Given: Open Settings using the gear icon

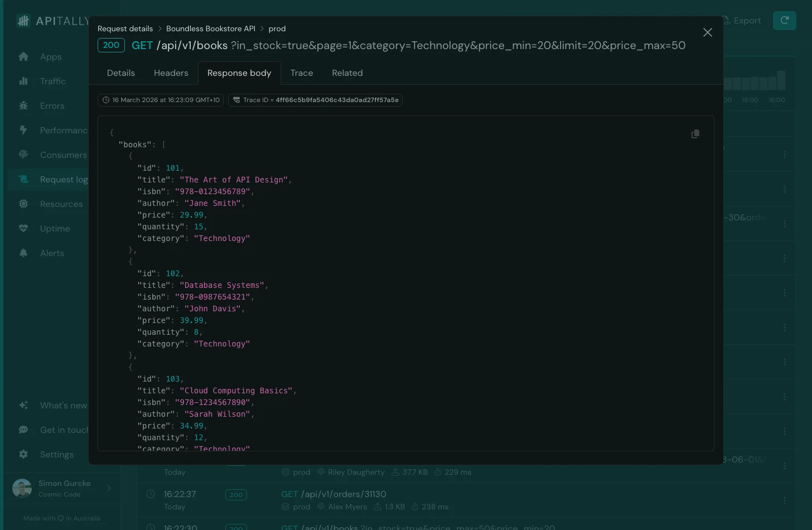Looking at the screenshot, I should (x=23, y=454).
